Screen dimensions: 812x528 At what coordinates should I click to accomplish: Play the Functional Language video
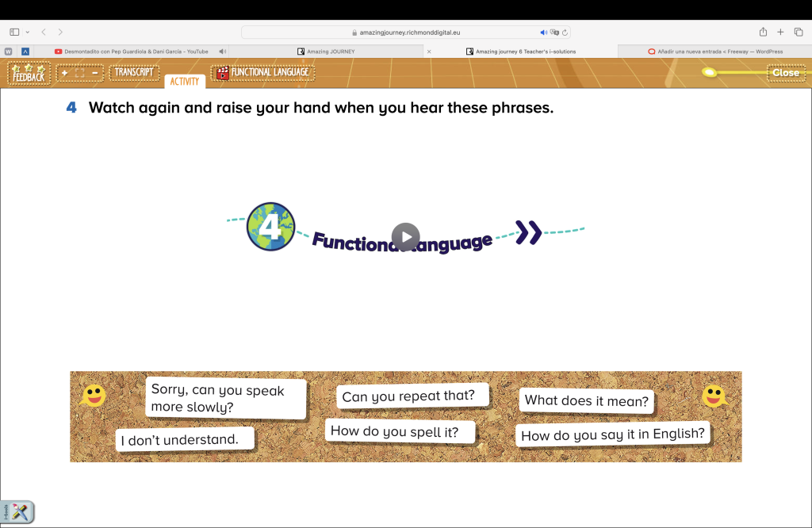click(405, 236)
